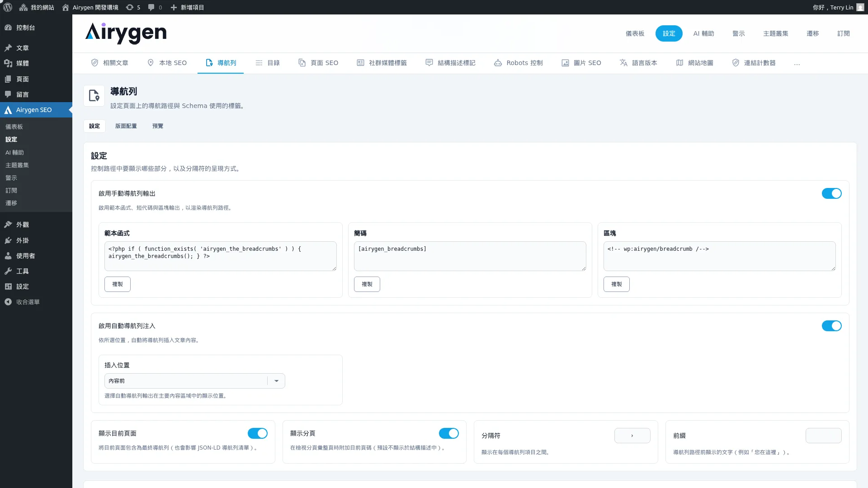Select the 設定 sub-tab under 導航列
Screen dimensions: 868x488
point(94,126)
